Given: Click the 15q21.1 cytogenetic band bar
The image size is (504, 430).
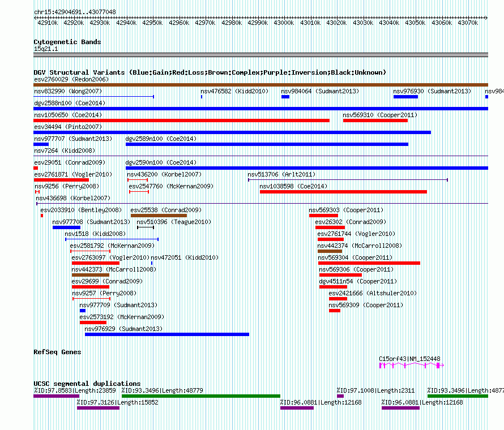Looking at the screenshot, I should click(260, 55).
